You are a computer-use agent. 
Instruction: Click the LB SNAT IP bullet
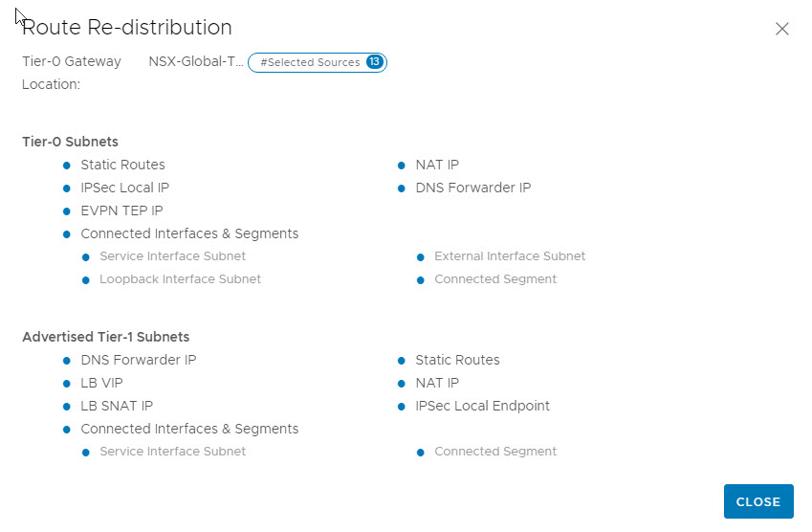[x=68, y=407]
